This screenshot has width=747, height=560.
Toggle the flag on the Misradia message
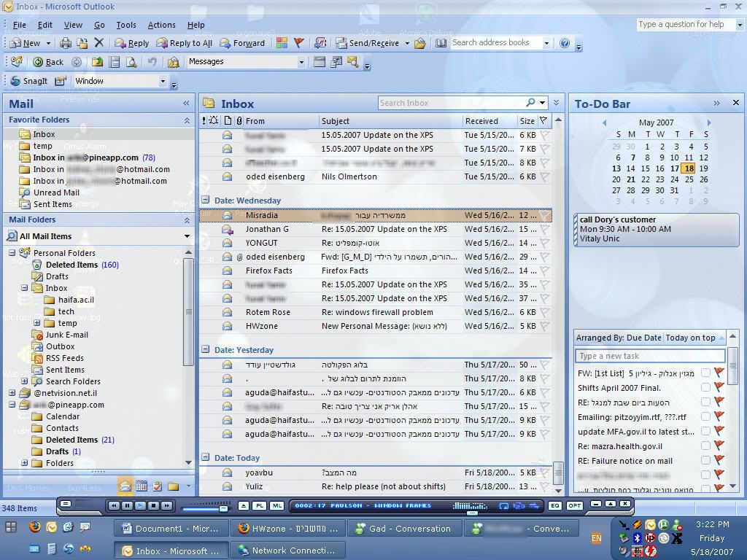(x=544, y=216)
